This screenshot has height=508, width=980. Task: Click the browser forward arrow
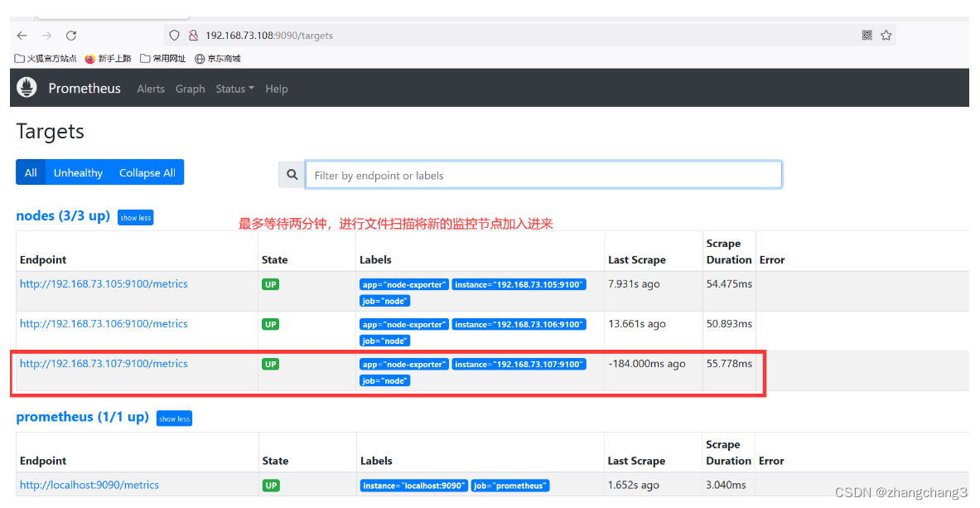[46, 36]
